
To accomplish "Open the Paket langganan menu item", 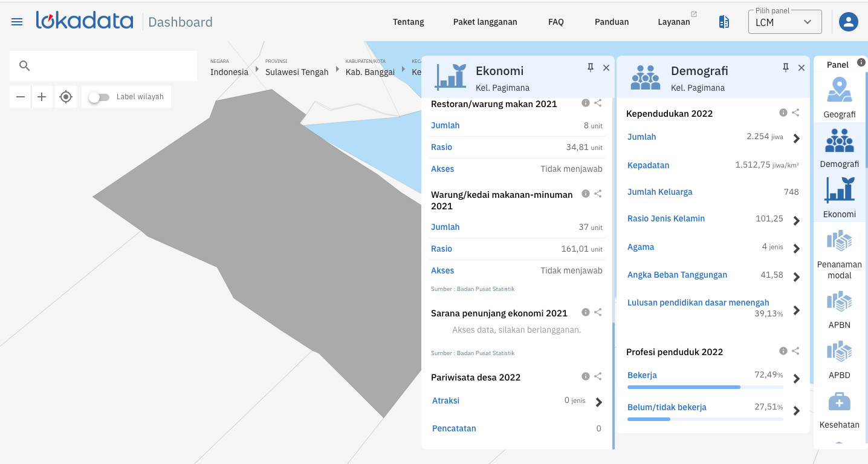I will 485,22.
